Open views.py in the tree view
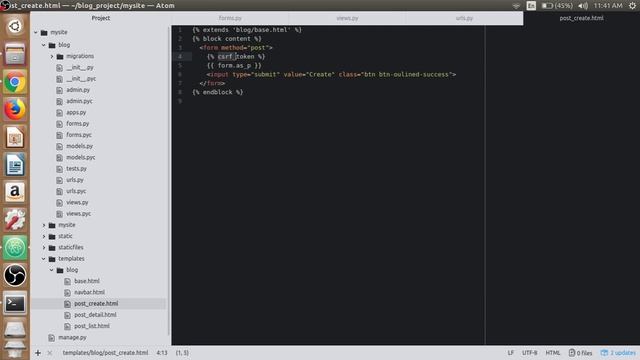Viewport: 640px width, 360px height. [77, 202]
